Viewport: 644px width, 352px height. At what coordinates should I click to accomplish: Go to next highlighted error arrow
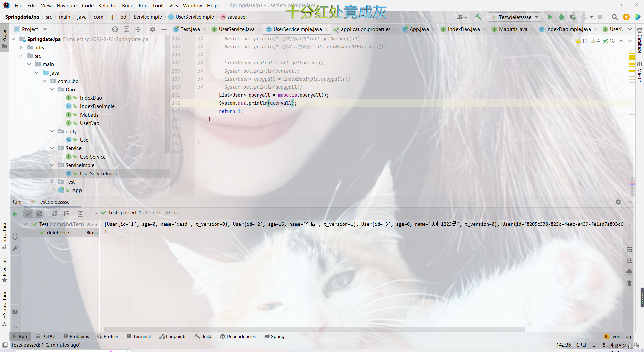[630, 41]
